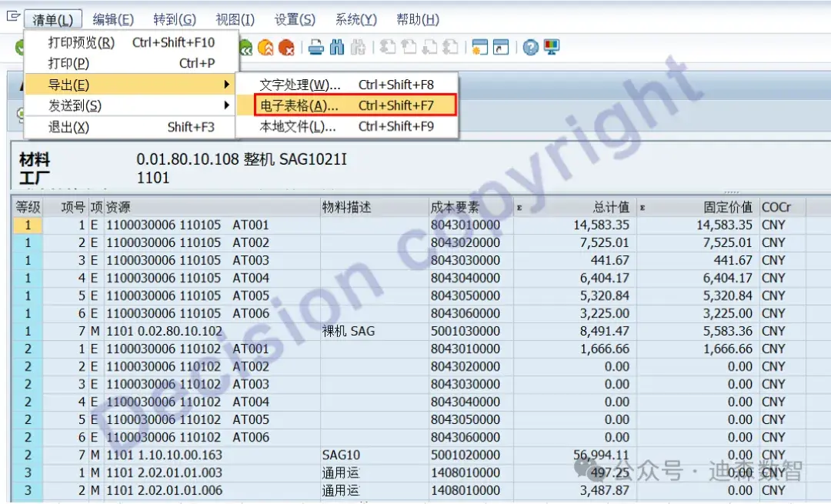Viewport: 831px width, 504px height.
Task: Open the 帮助(H) menu
Action: 417,19
